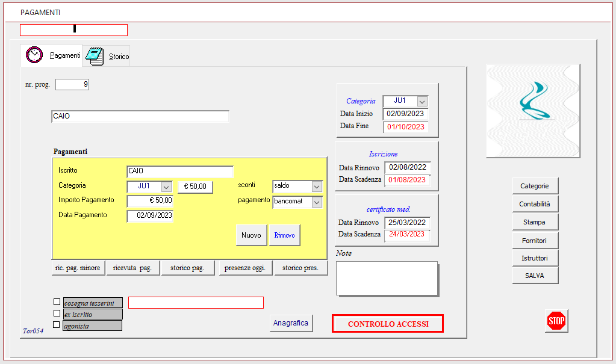Open the Istruttori button

(535, 258)
